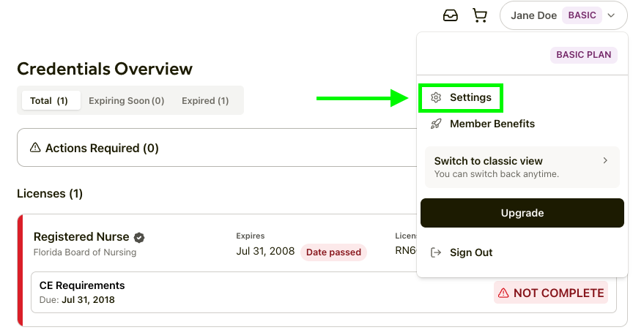Click the Settings gear icon
Screen dimensions: 644x330
pos(436,97)
